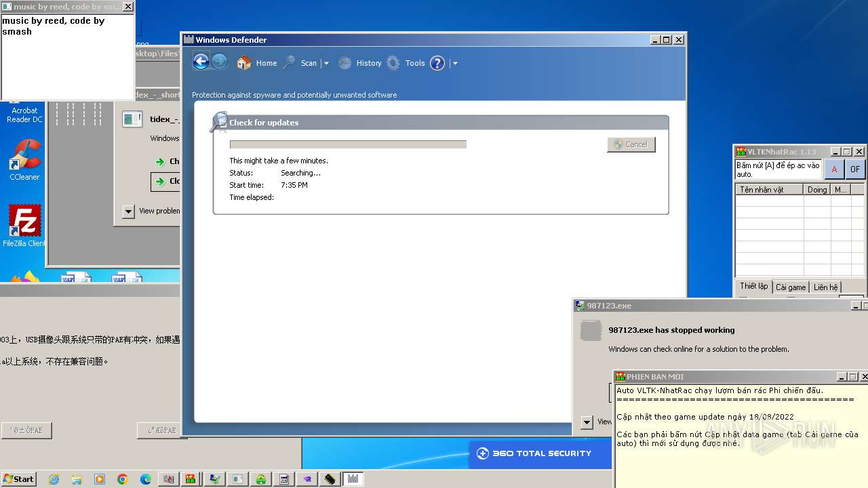Switch to the green basket taskbar app
The image size is (868, 488).
261,479
